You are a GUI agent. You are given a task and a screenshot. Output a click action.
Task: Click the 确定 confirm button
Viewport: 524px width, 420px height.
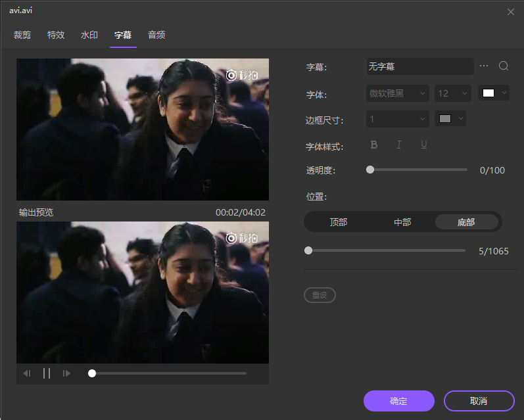click(x=398, y=401)
